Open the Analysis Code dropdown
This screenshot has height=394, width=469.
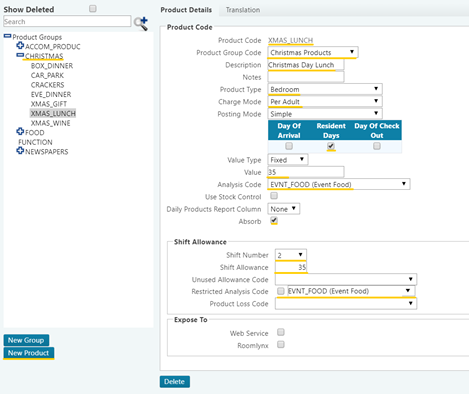(339, 184)
